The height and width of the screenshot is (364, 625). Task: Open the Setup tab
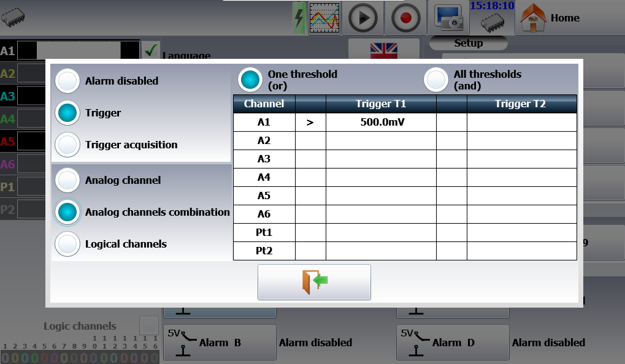tap(469, 43)
